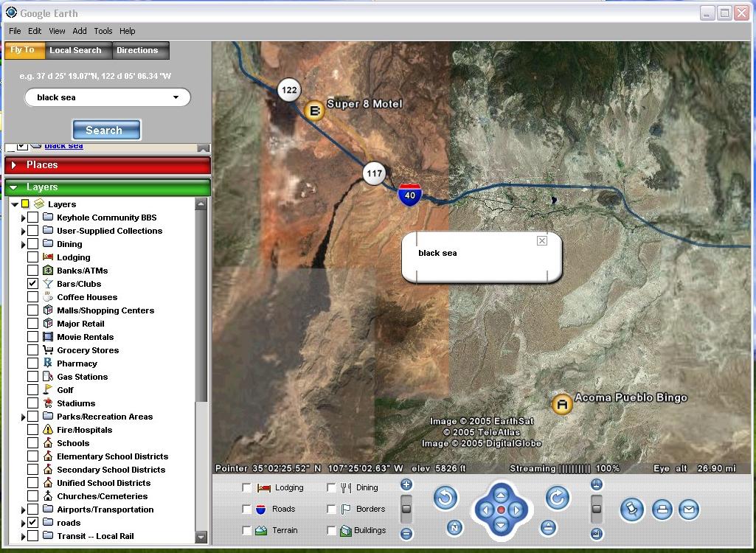Click the zoom slider handle

[x=406, y=509]
